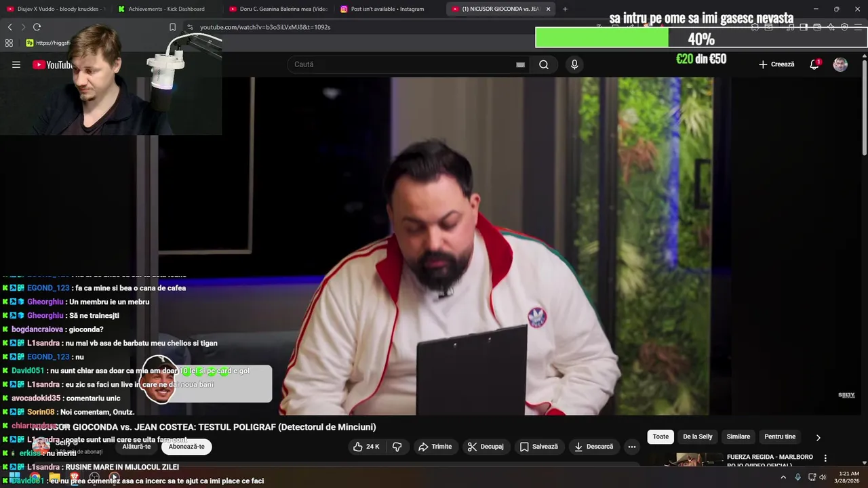Open the FUERZA REGIDA - MARLBORO title link
Viewport: 868px width, 488px height.
[770, 460]
